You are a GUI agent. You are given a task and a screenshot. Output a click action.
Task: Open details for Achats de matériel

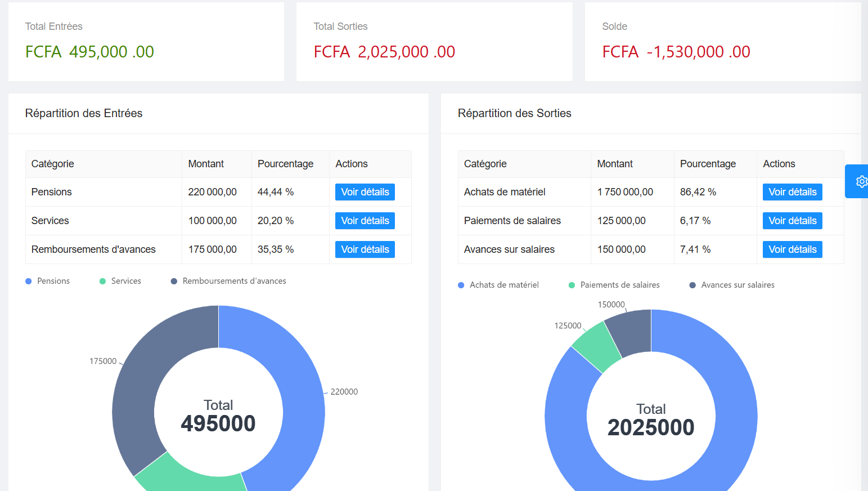[792, 191]
